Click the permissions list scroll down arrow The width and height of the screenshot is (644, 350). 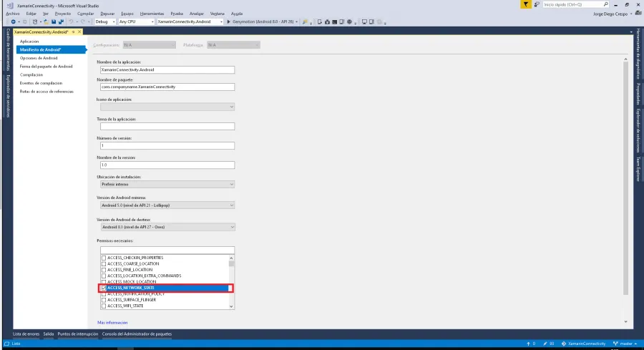231,306
